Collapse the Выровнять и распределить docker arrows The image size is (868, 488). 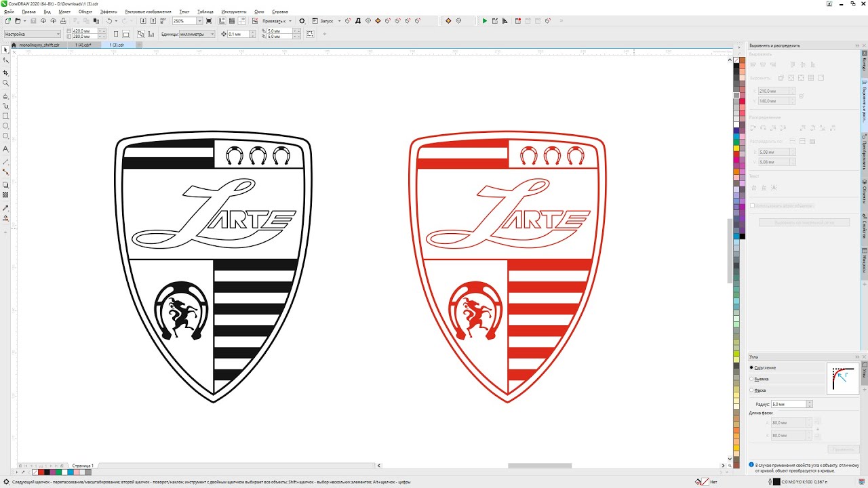point(856,45)
